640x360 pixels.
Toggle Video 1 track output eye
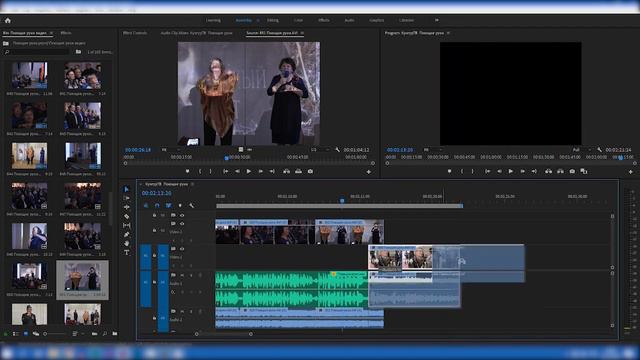[182, 249]
